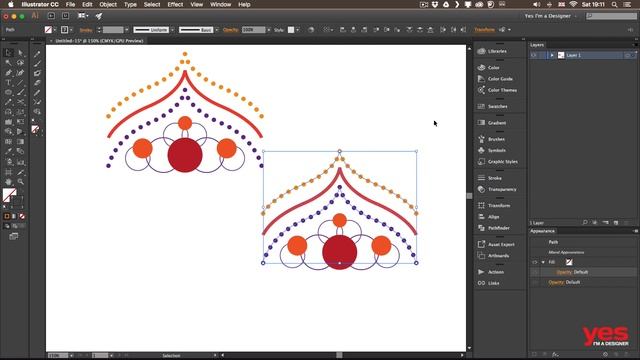Select the Pen tool
Screen dimensions: 640x360
click(8, 73)
